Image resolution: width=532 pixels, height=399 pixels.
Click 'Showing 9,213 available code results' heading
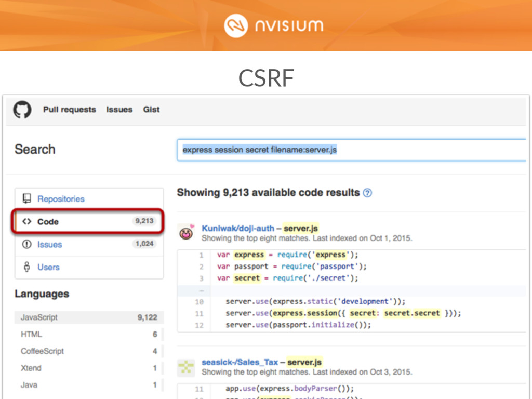(268, 193)
